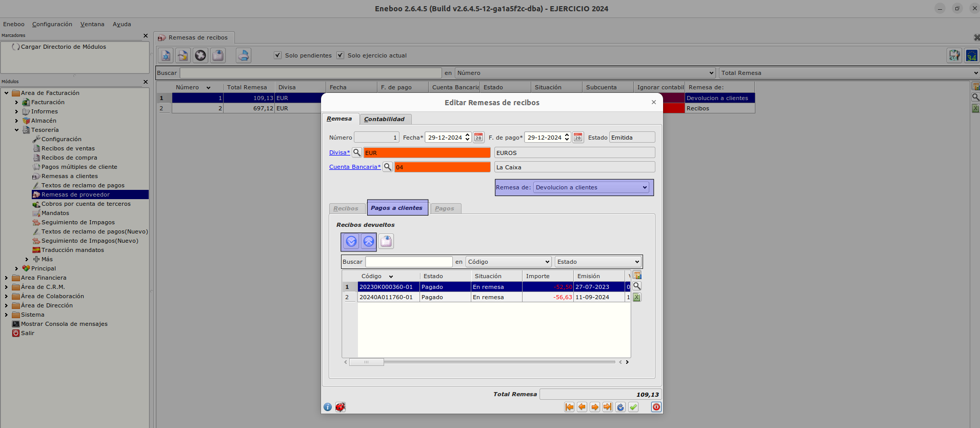Click the save icon at top right of main window

(954, 55)
